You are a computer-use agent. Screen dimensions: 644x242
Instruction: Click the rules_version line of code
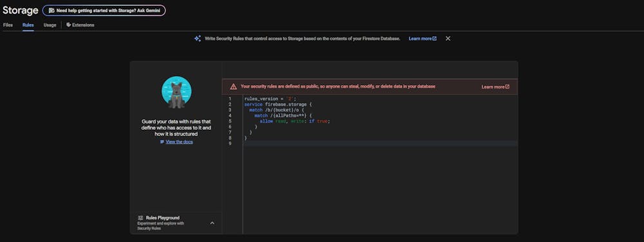click(x=270, y=99)
